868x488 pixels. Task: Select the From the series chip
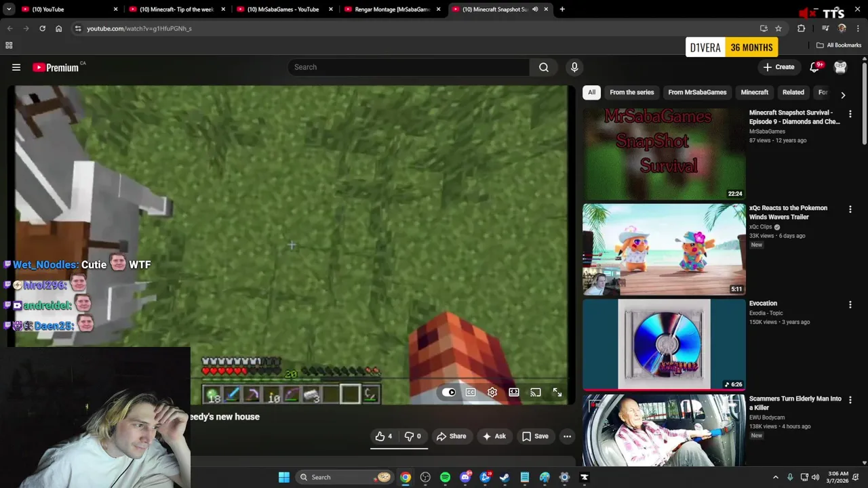click(x=631, y=92)
